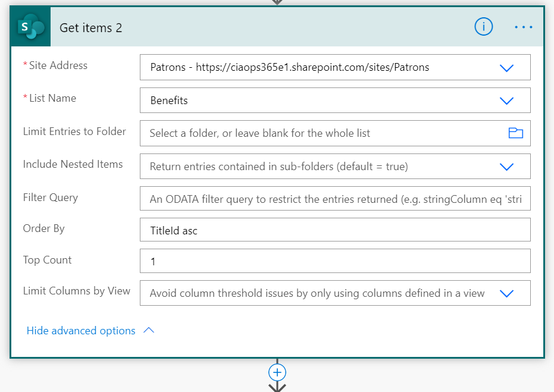Click the Patrons site address value
Viewport: 554px width, 392px height.
290,67
